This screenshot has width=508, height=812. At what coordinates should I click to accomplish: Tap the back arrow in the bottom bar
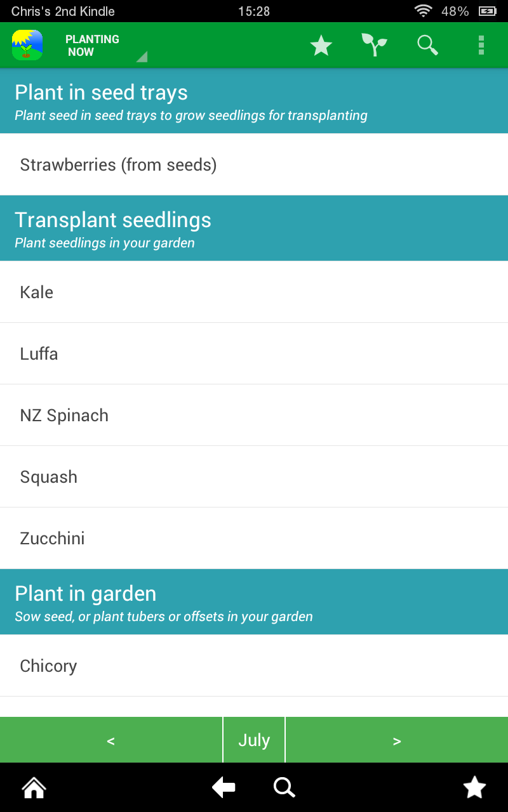(223, 787)
